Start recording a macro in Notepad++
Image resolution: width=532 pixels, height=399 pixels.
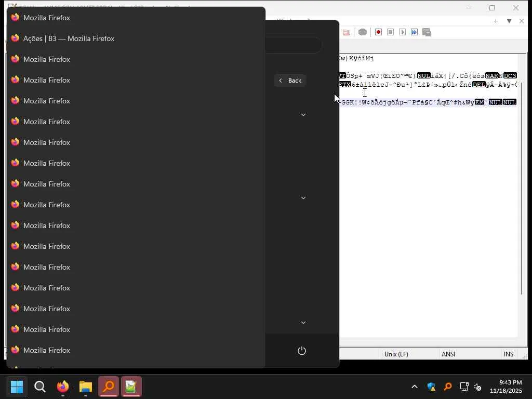[378, 32]
